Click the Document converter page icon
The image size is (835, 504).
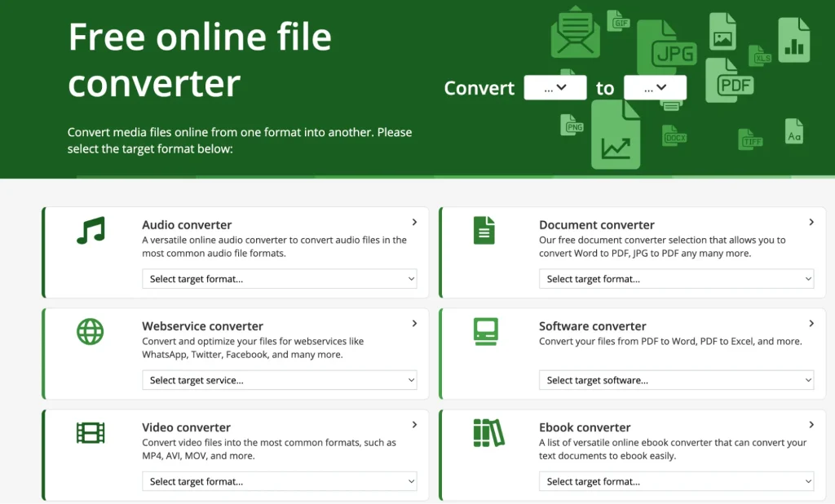coord(484,230)
